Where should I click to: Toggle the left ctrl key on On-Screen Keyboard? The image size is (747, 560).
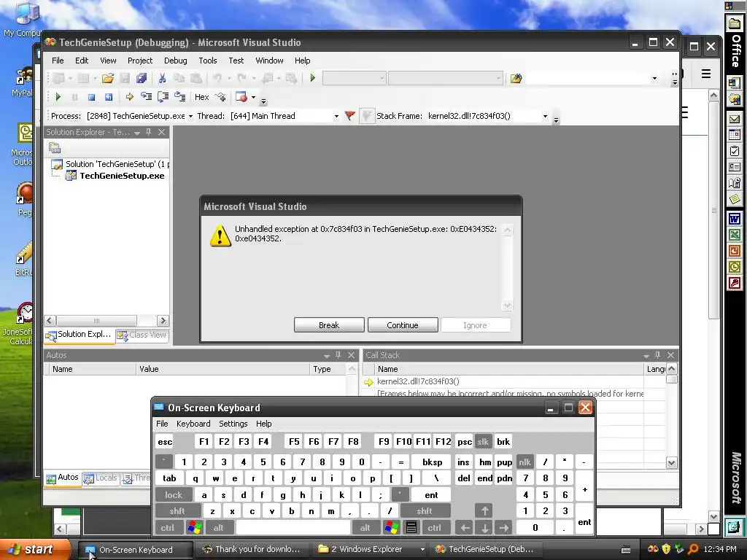(167, 528)
